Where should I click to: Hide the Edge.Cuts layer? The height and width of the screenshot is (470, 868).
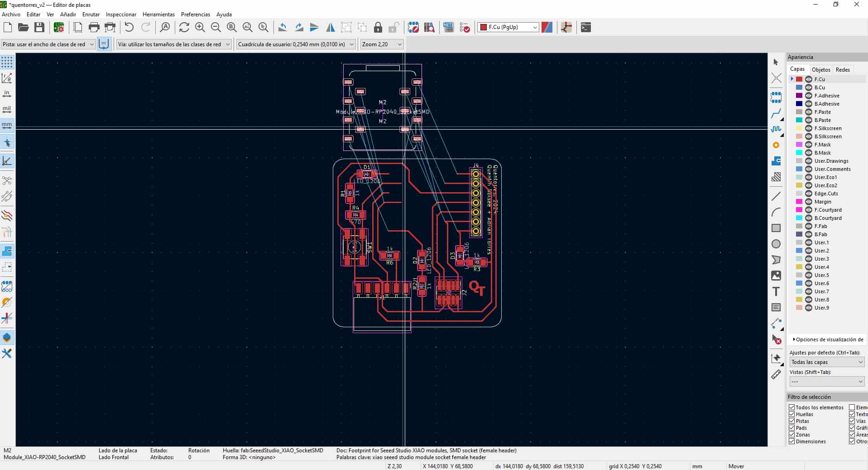click(x=809, y=194)
